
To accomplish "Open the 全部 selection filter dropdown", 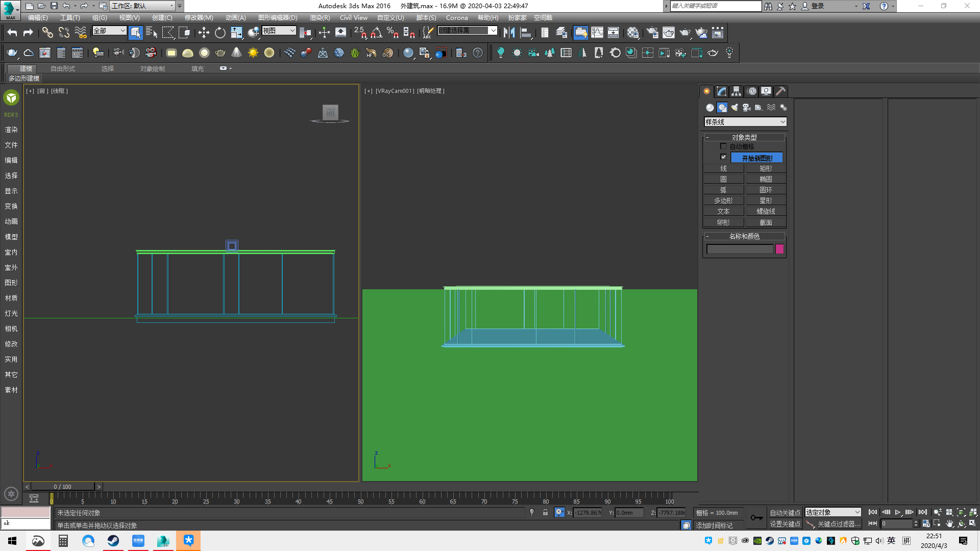I will click(109, 31).
